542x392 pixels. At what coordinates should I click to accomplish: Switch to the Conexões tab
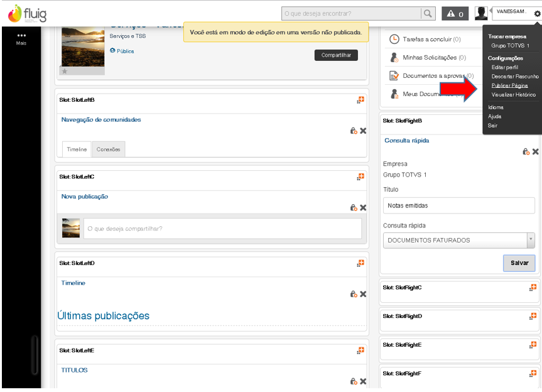point(108,150)
